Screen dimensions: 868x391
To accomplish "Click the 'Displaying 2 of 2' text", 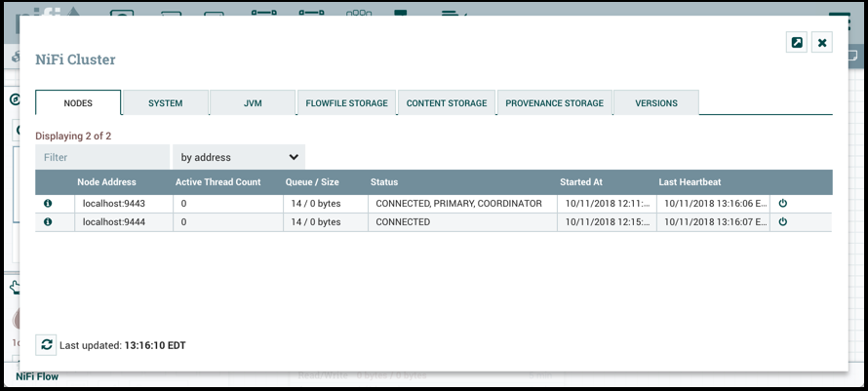I will point(73,136).
